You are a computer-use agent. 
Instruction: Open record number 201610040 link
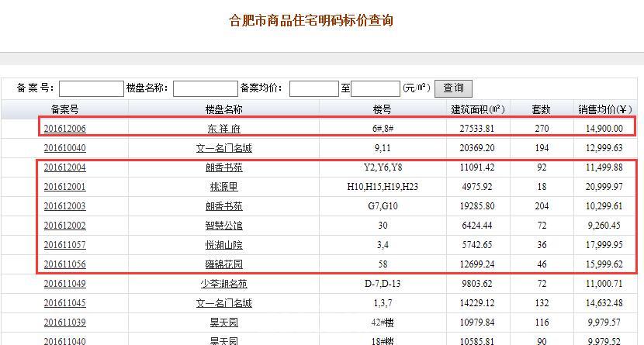[64, 148]
